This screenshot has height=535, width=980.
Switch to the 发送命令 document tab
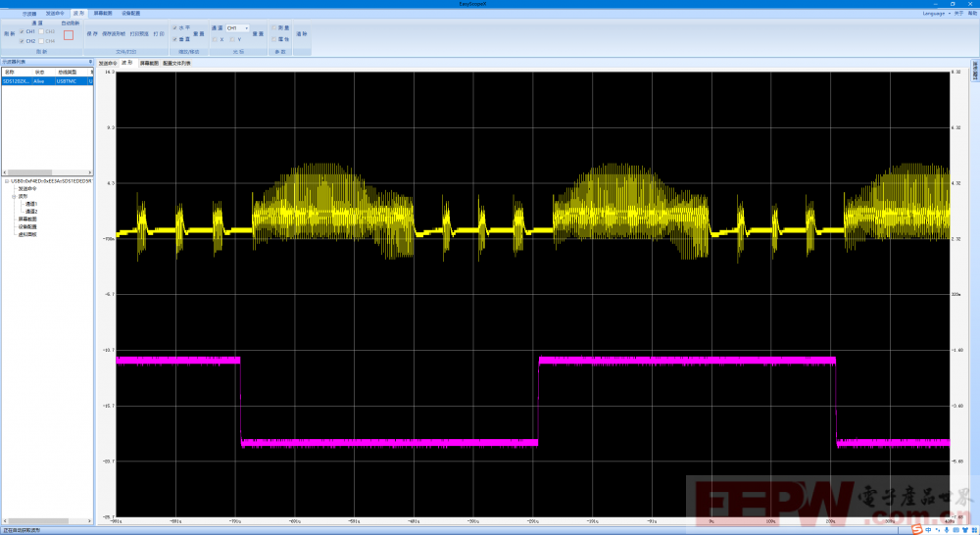coord(108,63)
